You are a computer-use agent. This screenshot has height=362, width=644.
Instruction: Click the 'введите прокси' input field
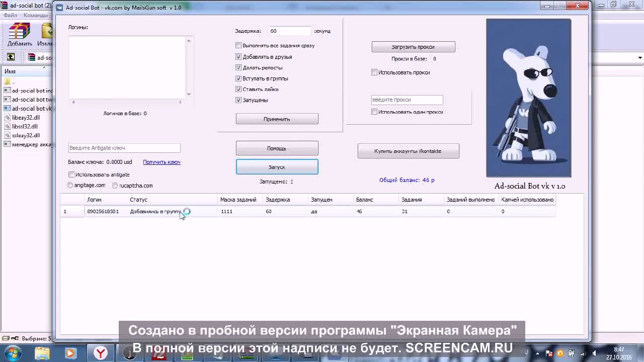[x=407, y=100]
